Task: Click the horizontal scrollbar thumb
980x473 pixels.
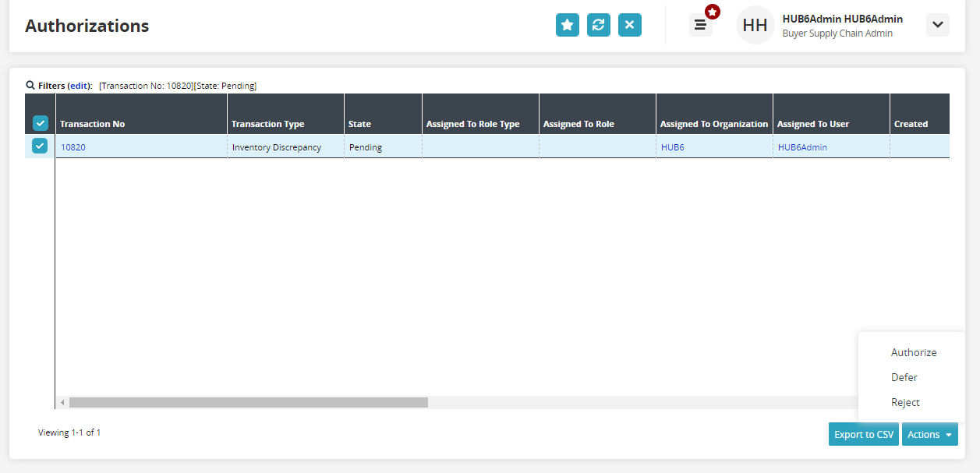Action: [x=248, y=403]
